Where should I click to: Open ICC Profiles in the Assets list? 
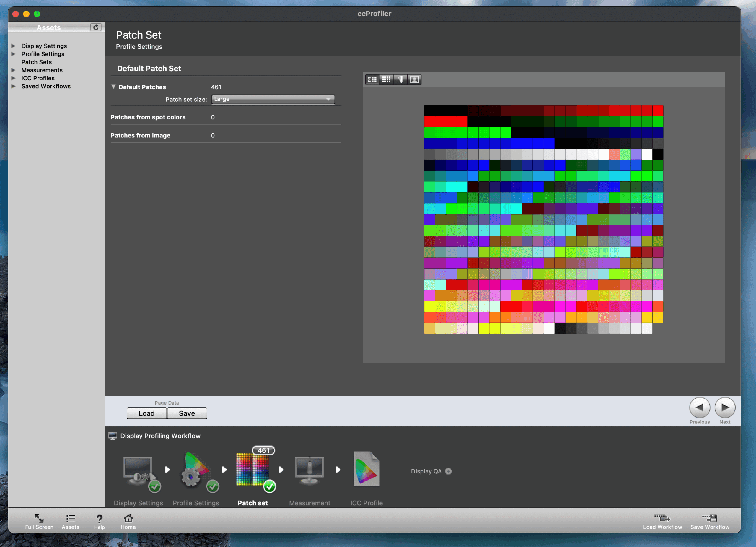pyautogui.click(x=38, y=78)
